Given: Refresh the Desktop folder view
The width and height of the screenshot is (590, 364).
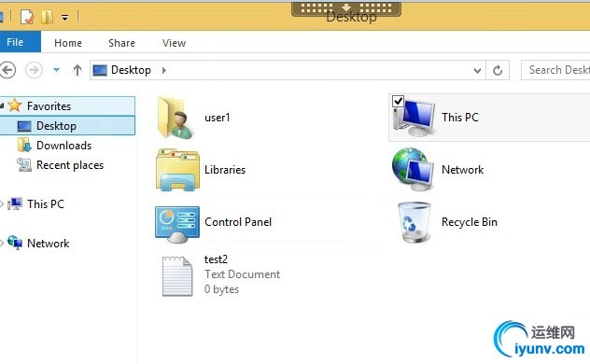Looking at the screenshot, I should 498,70.
